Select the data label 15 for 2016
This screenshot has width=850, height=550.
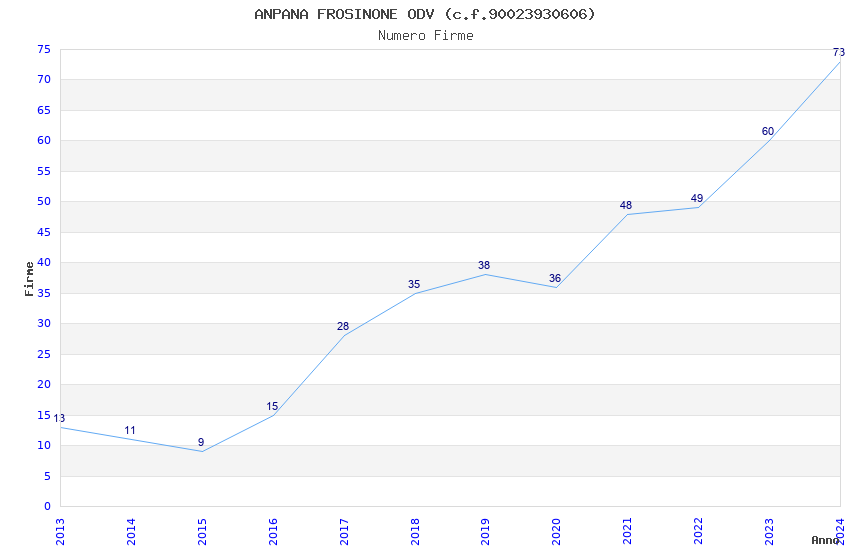(x=272, y=406)
